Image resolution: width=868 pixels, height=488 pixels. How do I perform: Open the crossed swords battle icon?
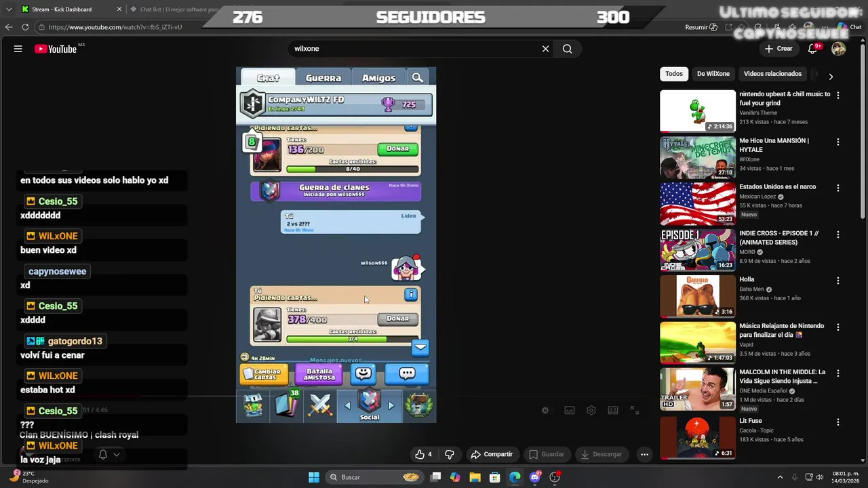click(x=320, y=405)
